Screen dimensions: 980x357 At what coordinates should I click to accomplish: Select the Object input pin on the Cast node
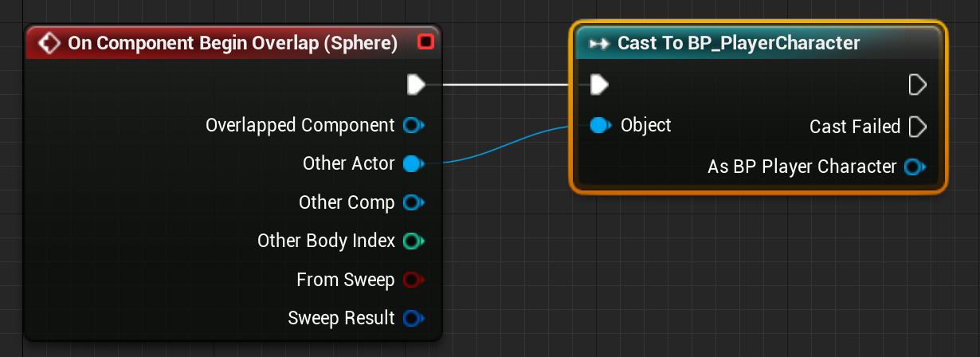point(600,125)
